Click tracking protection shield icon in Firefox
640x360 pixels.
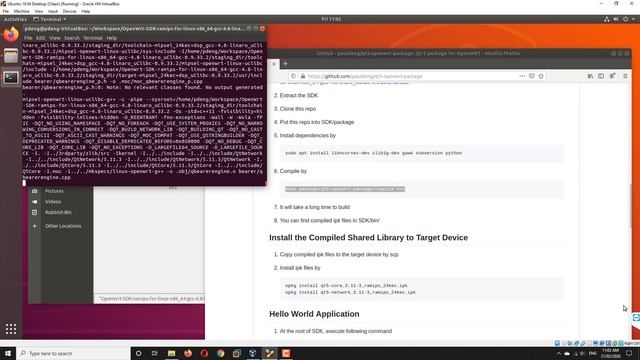pyautogui.click(x=293, y=76)
